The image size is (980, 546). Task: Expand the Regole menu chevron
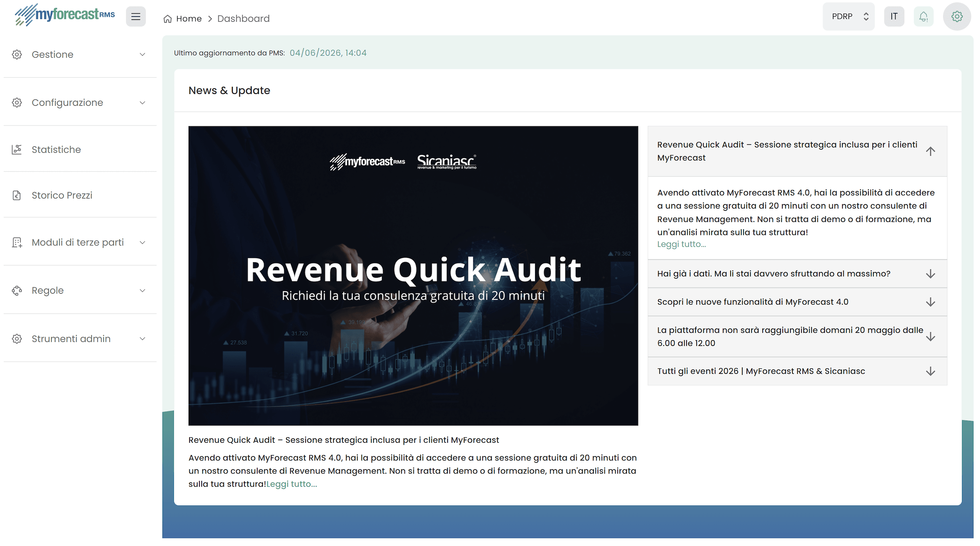click(142, 290)
